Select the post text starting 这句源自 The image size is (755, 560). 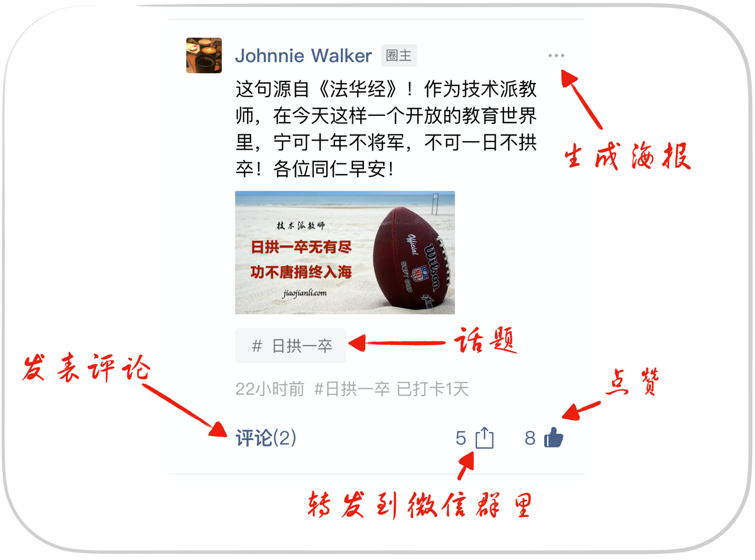[x=386, y=128]
